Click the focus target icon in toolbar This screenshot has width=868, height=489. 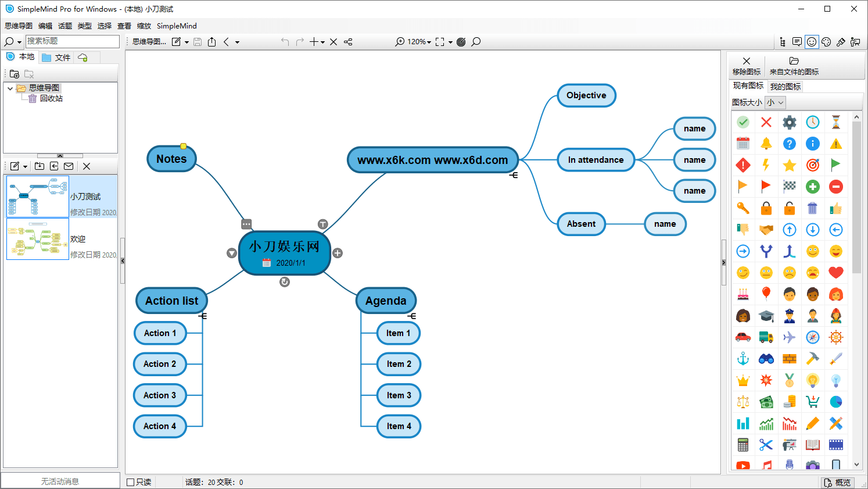point(461,42)
